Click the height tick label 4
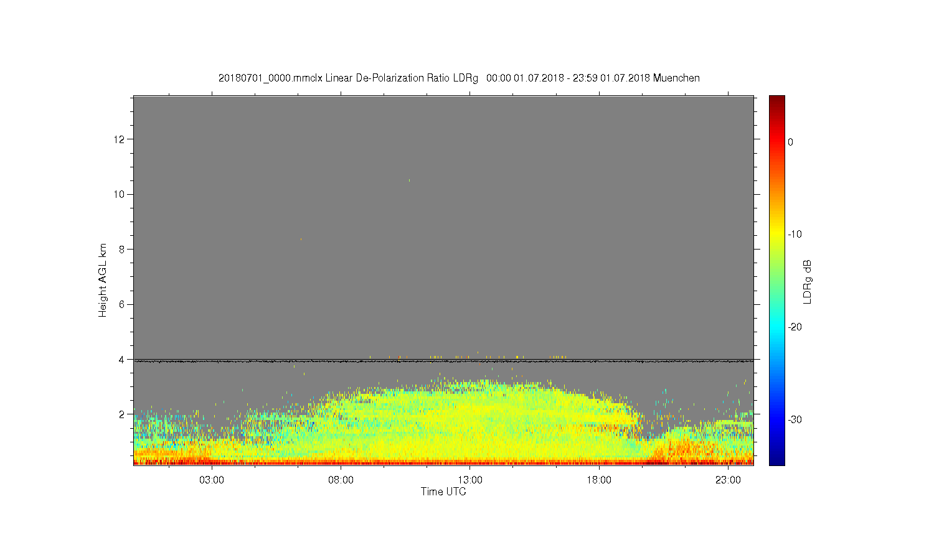Viewport: 934px width, 560px height. point(123,359)
